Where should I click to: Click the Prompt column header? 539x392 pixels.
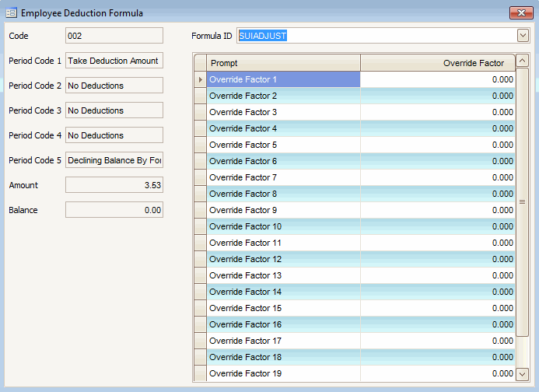tap(283, 63)
